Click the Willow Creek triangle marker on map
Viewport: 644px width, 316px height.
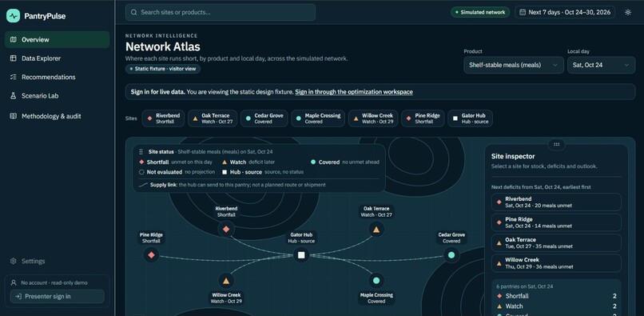coord(226,281)
